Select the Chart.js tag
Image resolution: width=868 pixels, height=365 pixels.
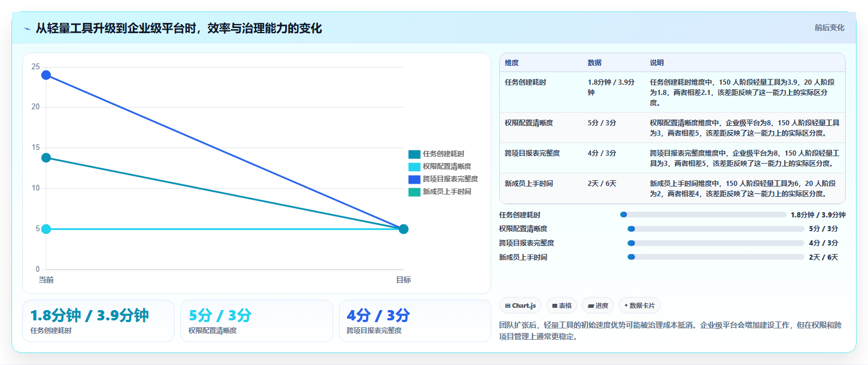[x=520, y=306]
